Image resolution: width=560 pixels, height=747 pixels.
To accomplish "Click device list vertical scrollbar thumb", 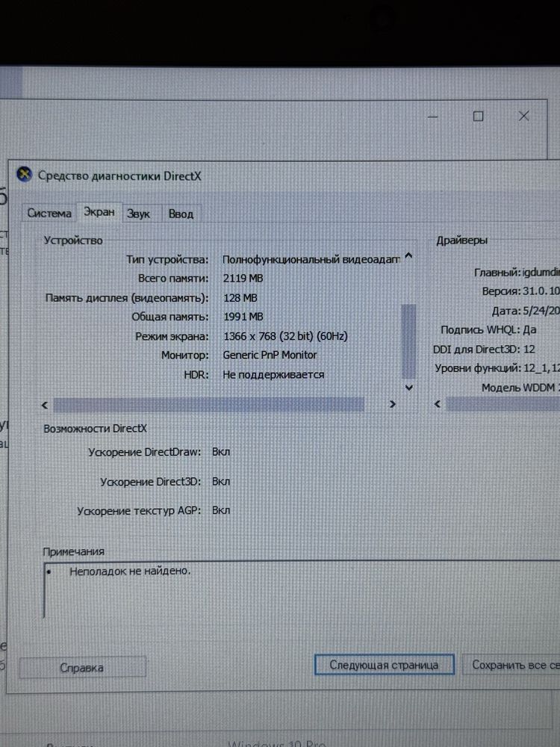I will [408, 340].
